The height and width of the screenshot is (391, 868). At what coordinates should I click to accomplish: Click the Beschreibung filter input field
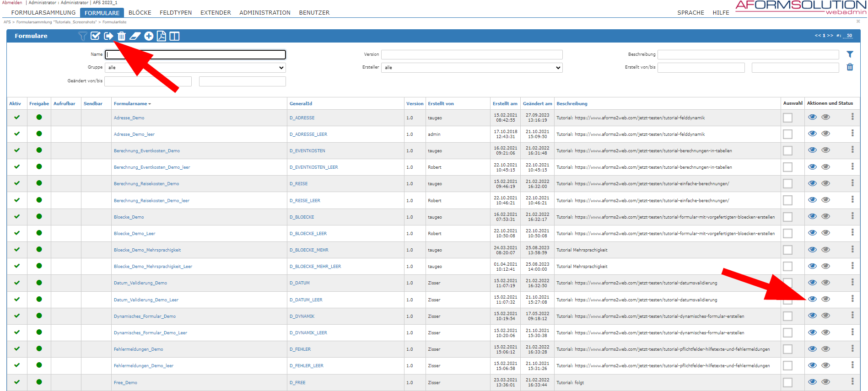point(748,54)
